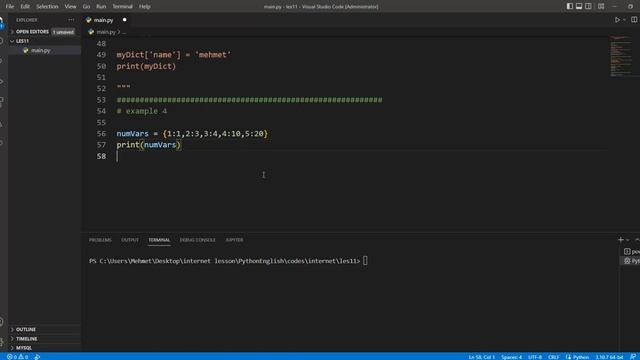640x360 pixels.
Task: Click Ln 58, Col 1 status entry
Action: 482,357
